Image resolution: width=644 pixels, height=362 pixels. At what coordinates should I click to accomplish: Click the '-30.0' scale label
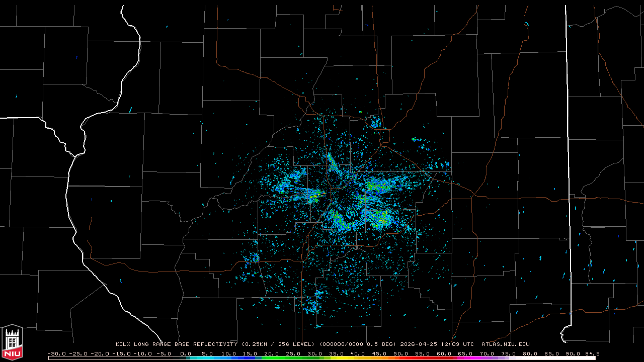pyautogui.click(x=57, y=353)
